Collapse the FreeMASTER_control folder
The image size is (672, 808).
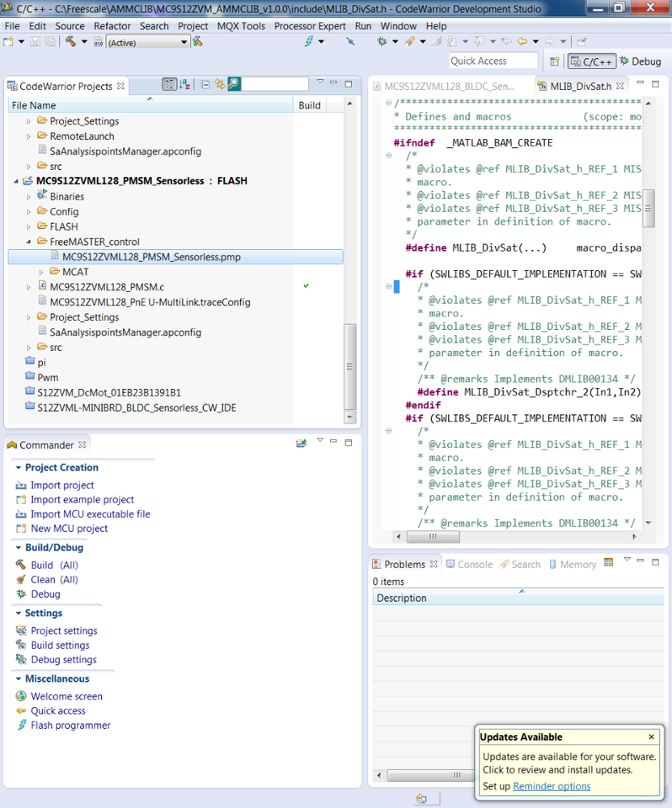tap(30, 242)
